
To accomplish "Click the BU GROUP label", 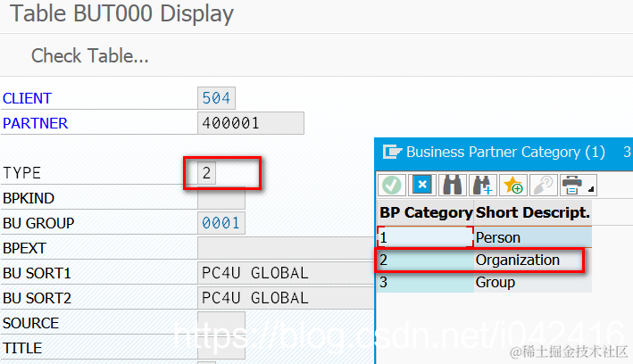I will click(38, 223).
